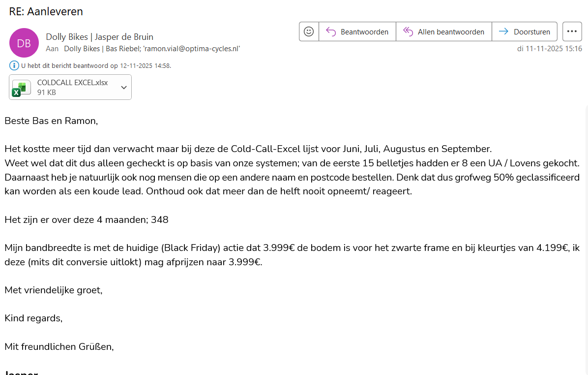Click the greeting 'Beste Bas en Ramon'

[x=51, y=121]
